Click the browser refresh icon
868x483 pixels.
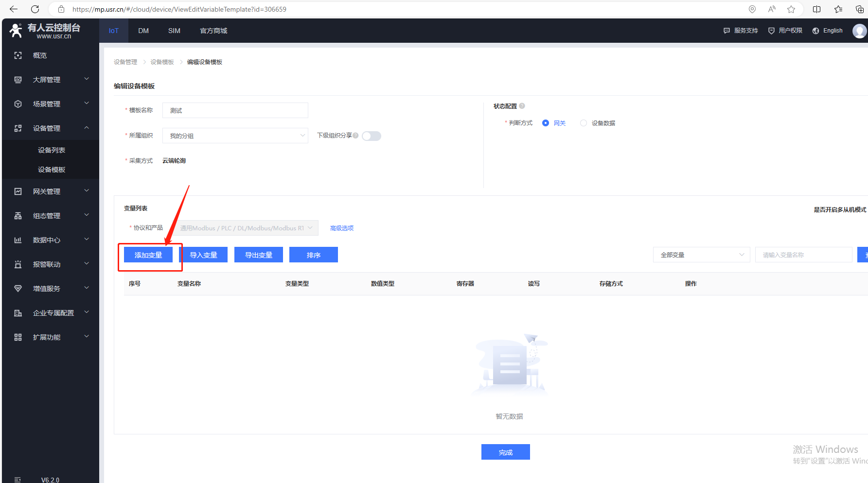point(35,9)
